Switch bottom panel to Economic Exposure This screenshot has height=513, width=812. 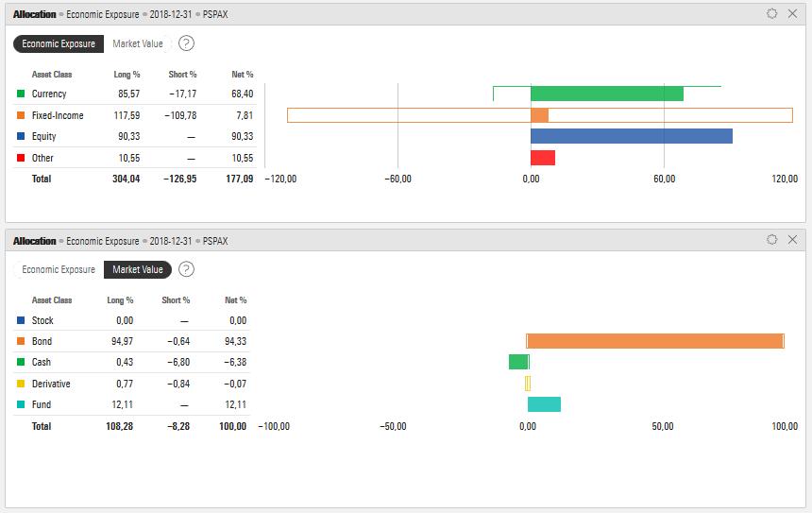pos(59,269)
